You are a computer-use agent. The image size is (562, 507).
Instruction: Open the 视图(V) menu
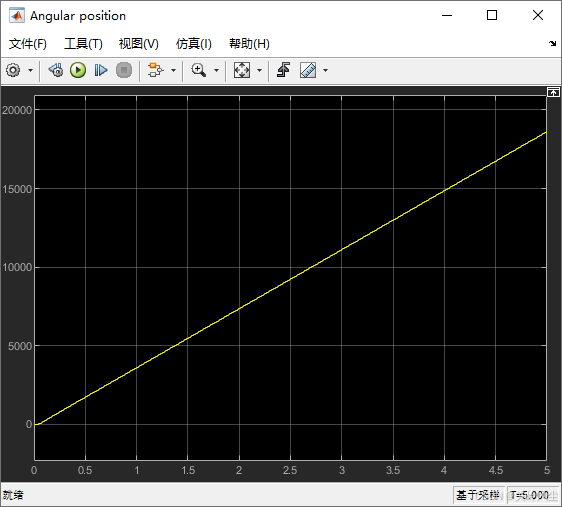tap(139, 44)
